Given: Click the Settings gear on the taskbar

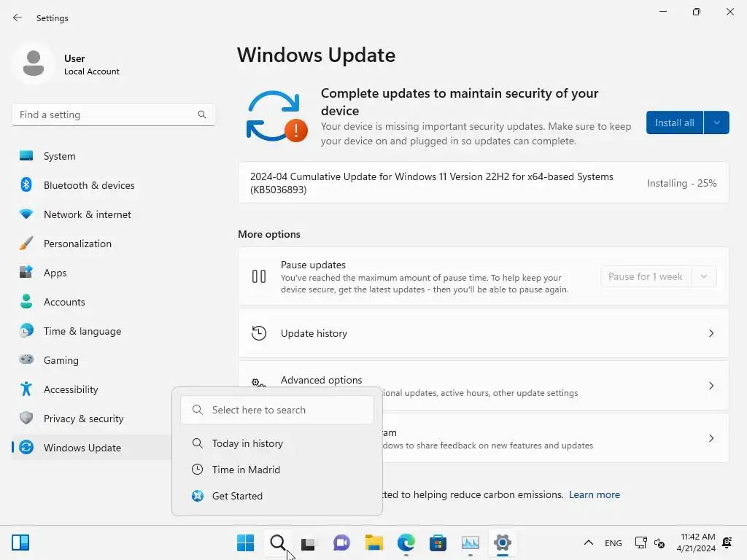Looking at the screenshot, I should 502,542.
